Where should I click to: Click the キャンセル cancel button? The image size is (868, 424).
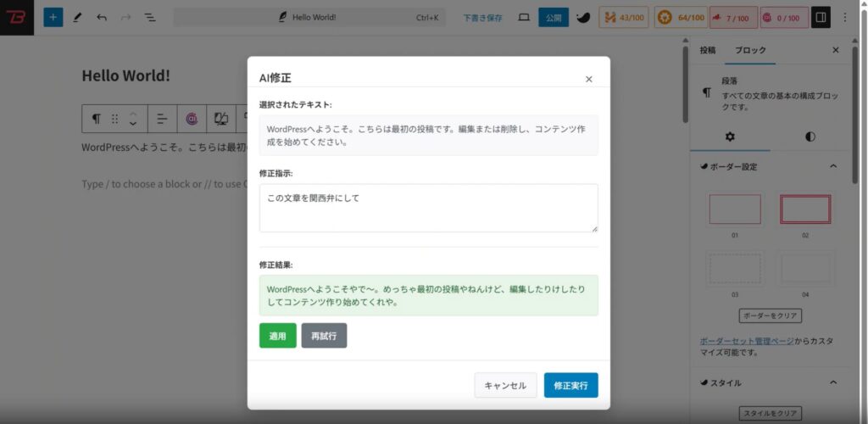coord(505,385)
